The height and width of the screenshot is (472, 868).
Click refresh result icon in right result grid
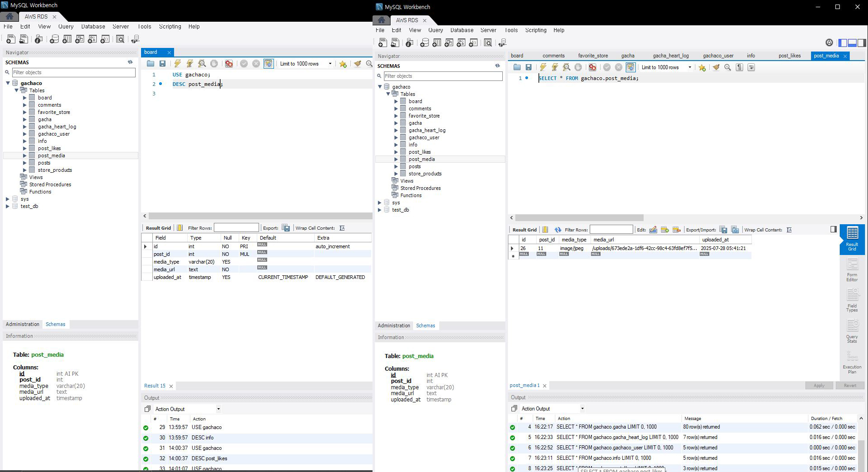pyautogui.click(x=558, y=230)
